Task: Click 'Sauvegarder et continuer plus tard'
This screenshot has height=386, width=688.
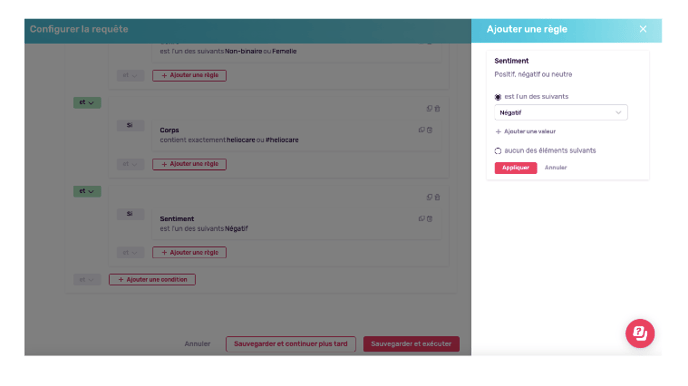Action: click(x=290, y=344)
